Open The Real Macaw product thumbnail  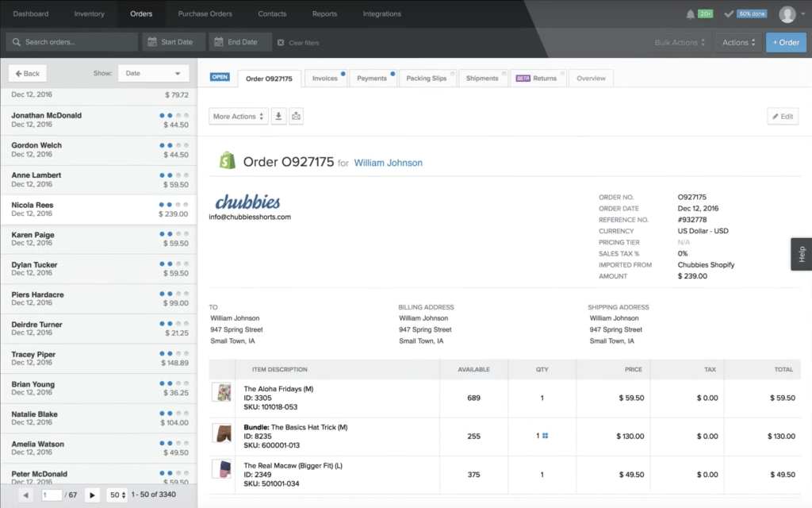tap(222, 468)
